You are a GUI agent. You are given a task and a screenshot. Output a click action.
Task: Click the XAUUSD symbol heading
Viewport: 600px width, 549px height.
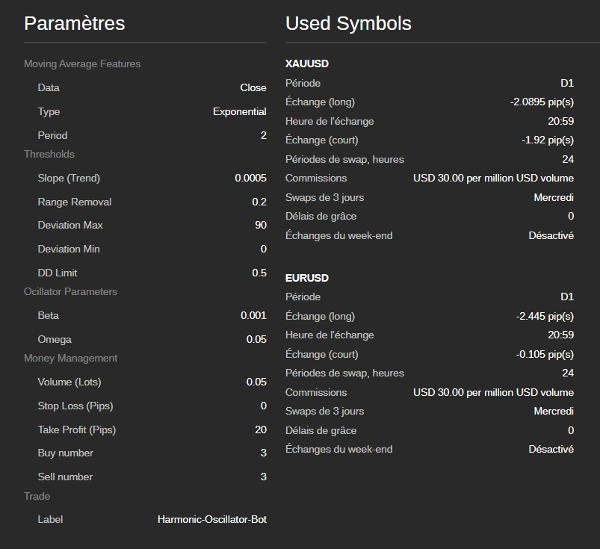307,64
